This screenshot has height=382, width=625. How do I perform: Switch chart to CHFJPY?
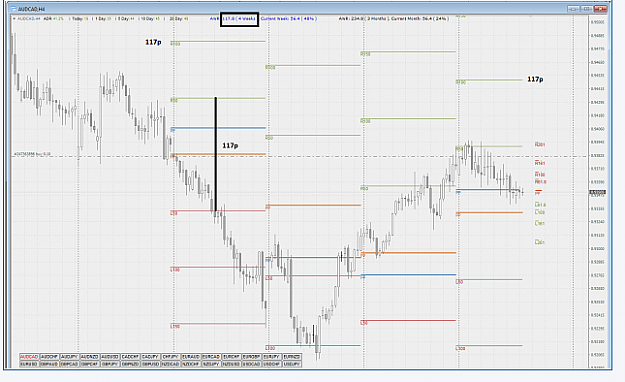tap(171, 356)
